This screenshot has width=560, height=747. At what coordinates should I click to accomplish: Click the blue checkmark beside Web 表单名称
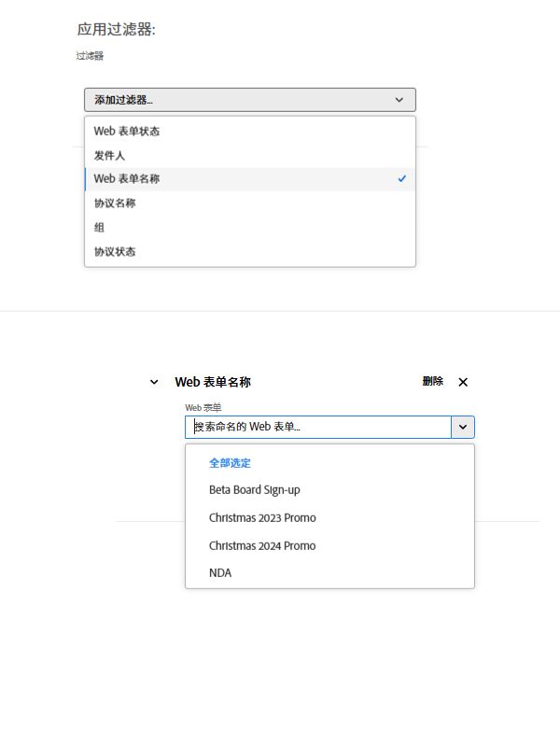click(402, 178)
